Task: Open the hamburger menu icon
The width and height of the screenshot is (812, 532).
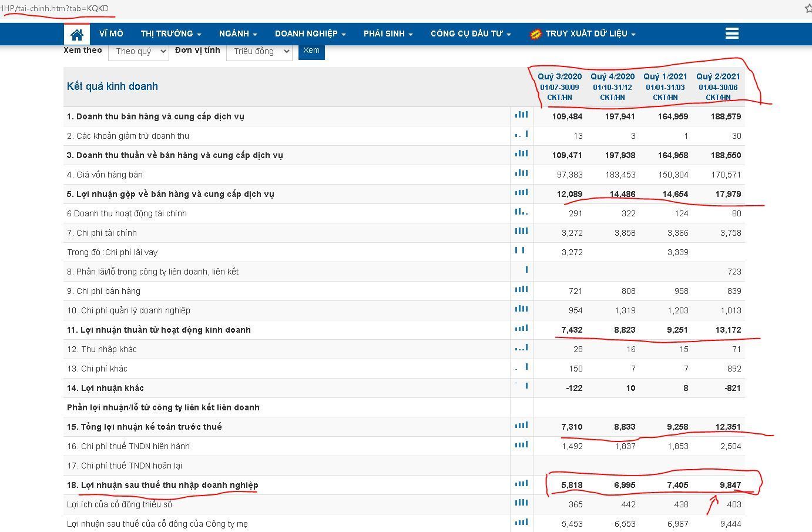Action: [732, 34]
